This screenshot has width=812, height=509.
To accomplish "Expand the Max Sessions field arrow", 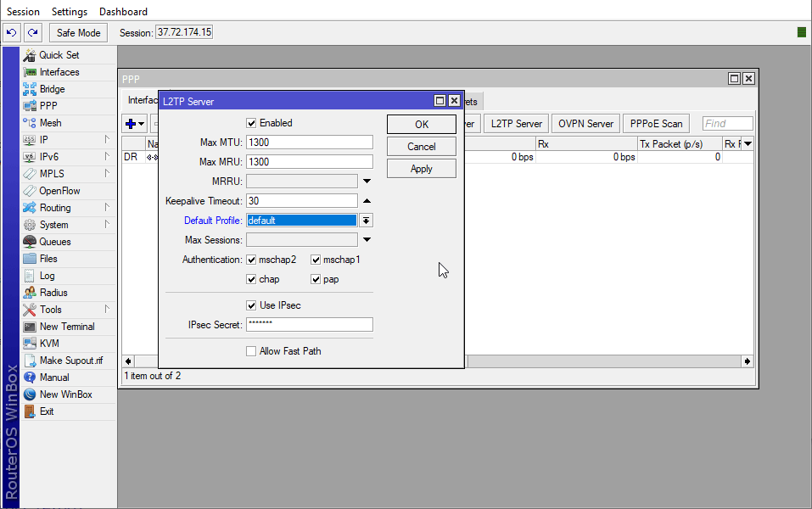I will [x=367, y=240].
